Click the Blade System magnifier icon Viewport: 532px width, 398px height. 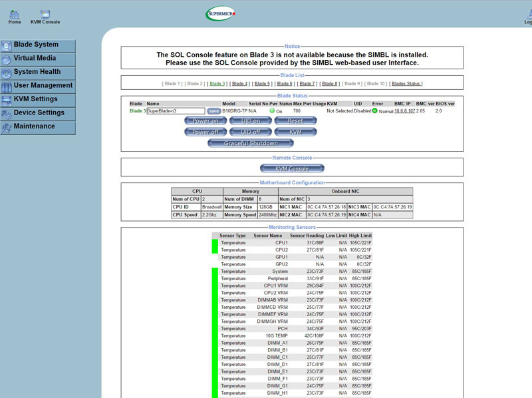[7, 45]
